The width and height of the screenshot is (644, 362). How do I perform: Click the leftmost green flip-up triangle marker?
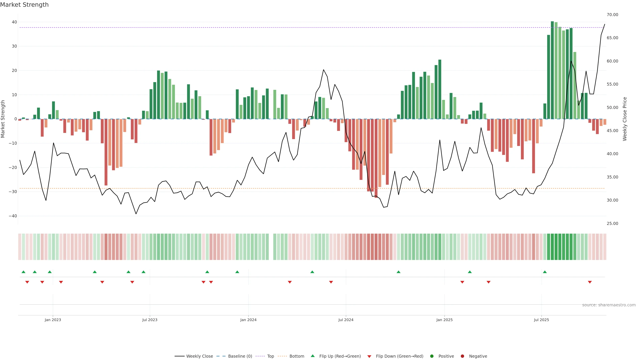pos(23,272)
